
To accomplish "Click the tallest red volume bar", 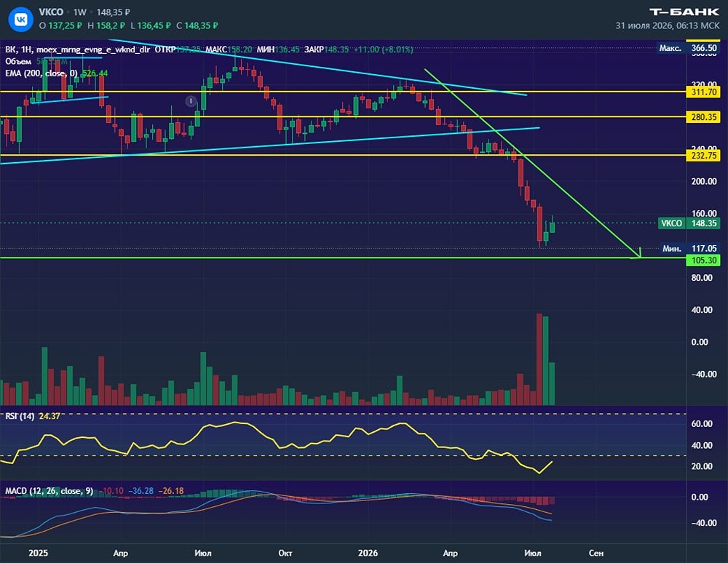I will pyautogui.click(x=539, y=359).
